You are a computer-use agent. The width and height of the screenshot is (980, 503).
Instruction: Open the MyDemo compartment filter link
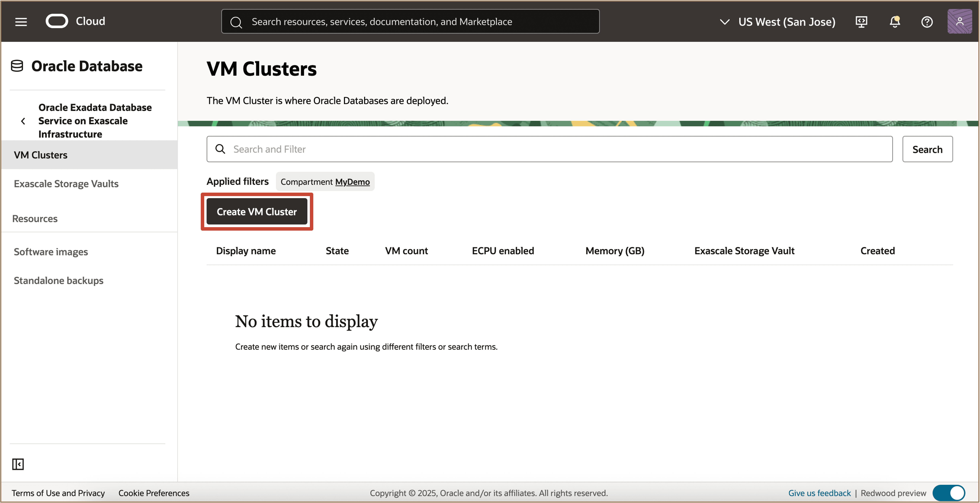click(x=352, y=182)
